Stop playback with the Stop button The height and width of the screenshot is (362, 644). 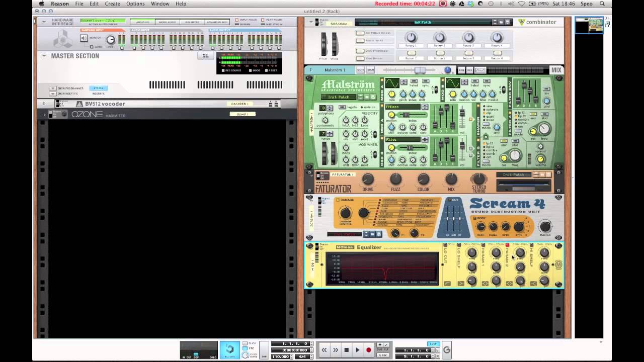tap(347, 350)
